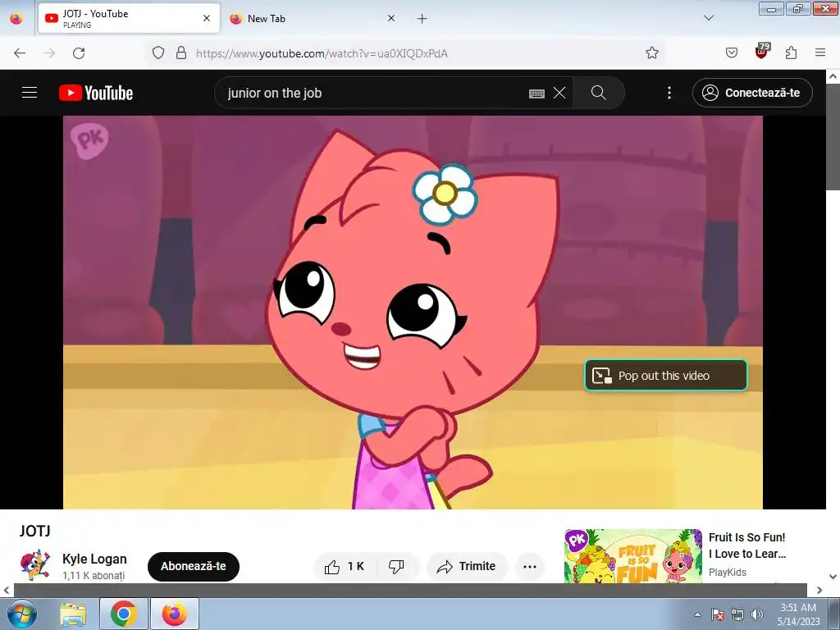Image resolution: width=840 pixels, height=630 pixels.
Task: Bookmark this page with the star
Action: (652, 52)
